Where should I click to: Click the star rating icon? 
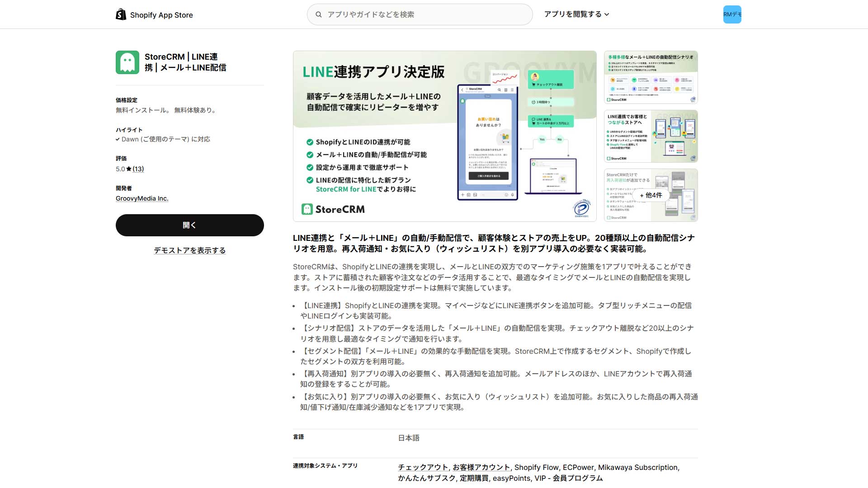tap(129, 169)
